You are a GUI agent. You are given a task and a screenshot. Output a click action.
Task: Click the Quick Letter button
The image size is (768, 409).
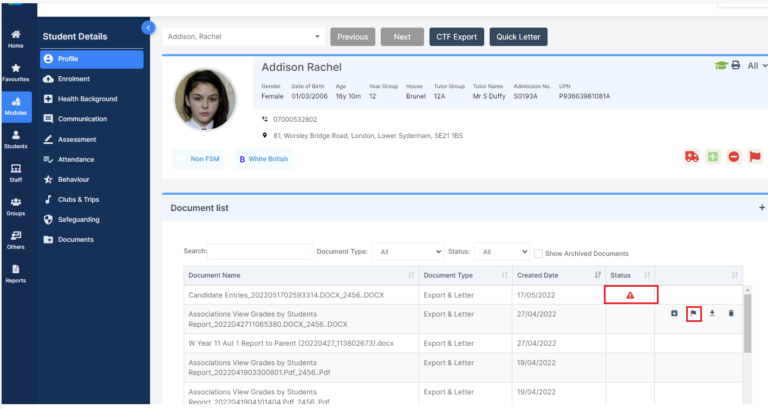tap(517, 37)
